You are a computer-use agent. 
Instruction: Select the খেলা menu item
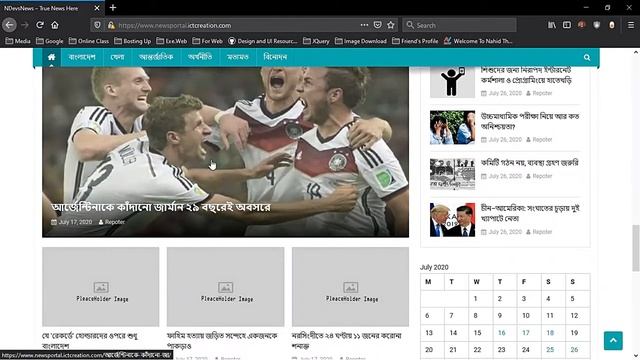click(x=118, y=57)
